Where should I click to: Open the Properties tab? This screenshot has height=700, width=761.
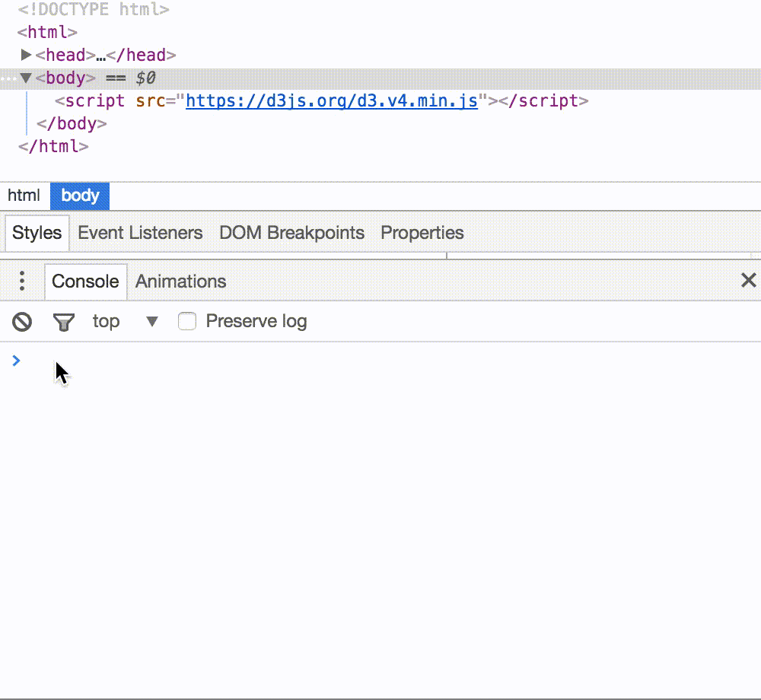pos(422,233)
